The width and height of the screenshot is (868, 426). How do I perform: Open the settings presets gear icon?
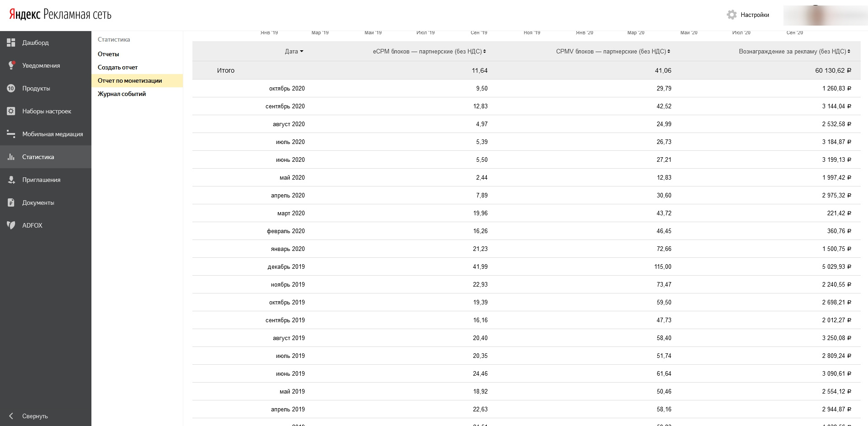tap(11, 111)
